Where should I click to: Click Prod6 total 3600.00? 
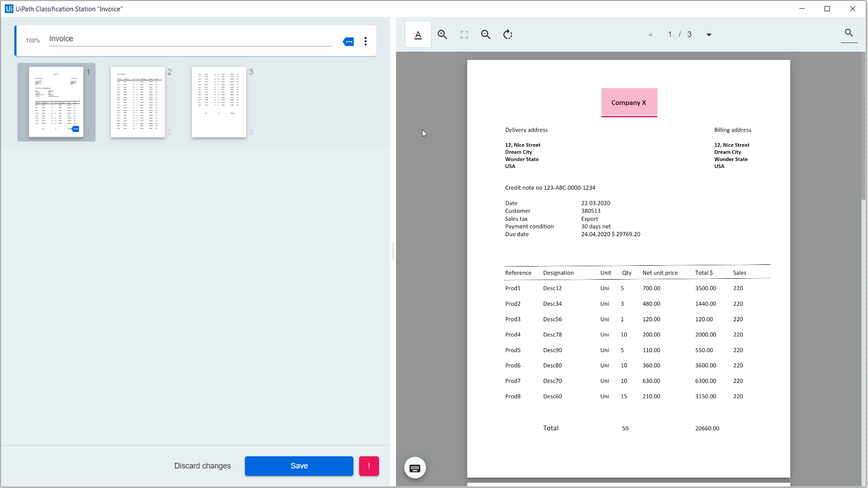[706, 366]
